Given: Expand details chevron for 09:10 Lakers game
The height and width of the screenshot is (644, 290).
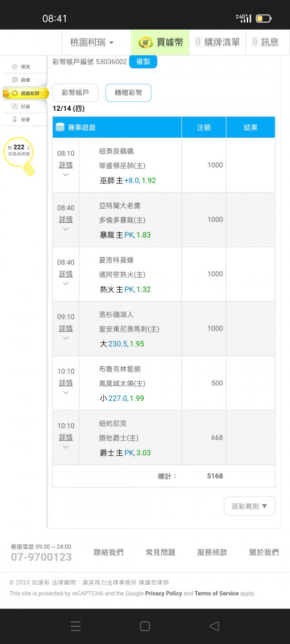Looking at the screenshot, I should [x=66, y=338].
